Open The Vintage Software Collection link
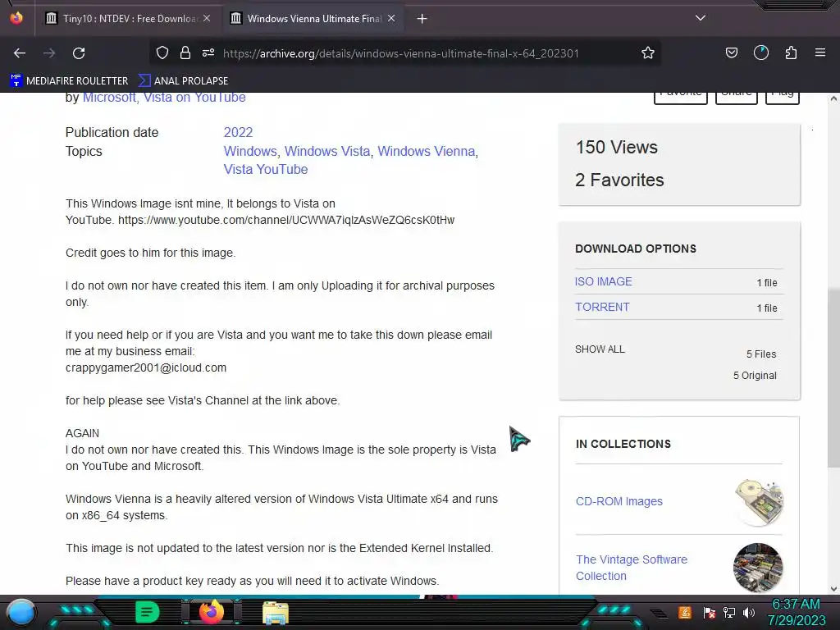840x630 pixels. pos(632,568)
